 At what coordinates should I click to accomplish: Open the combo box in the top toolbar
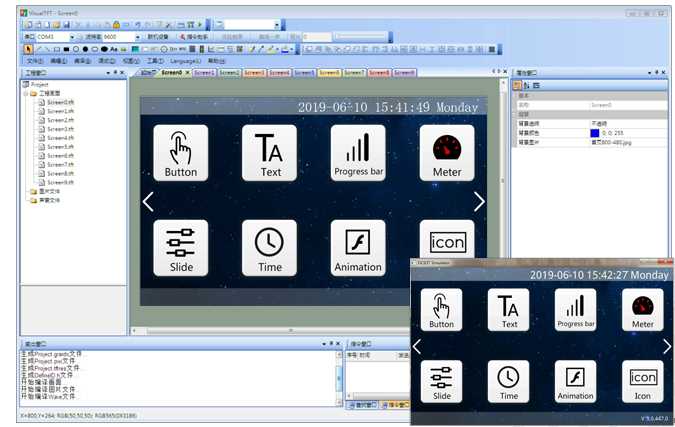pyautogui.click(x=277, y=25)
